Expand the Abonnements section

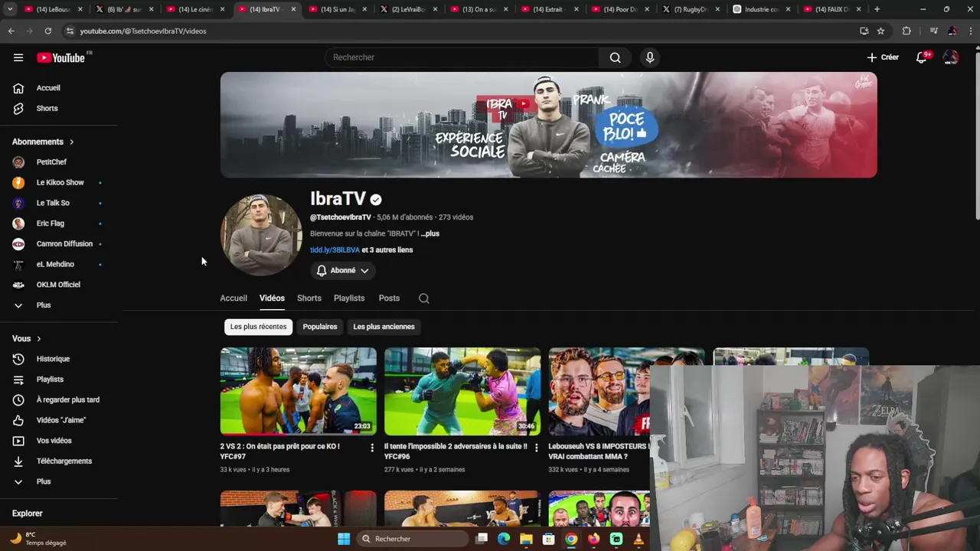pos(44,142)
